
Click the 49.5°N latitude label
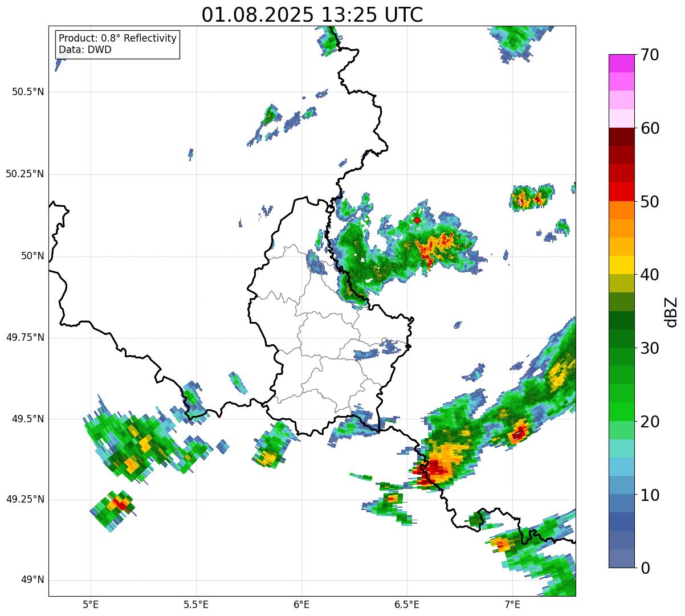tap(28, 419)
